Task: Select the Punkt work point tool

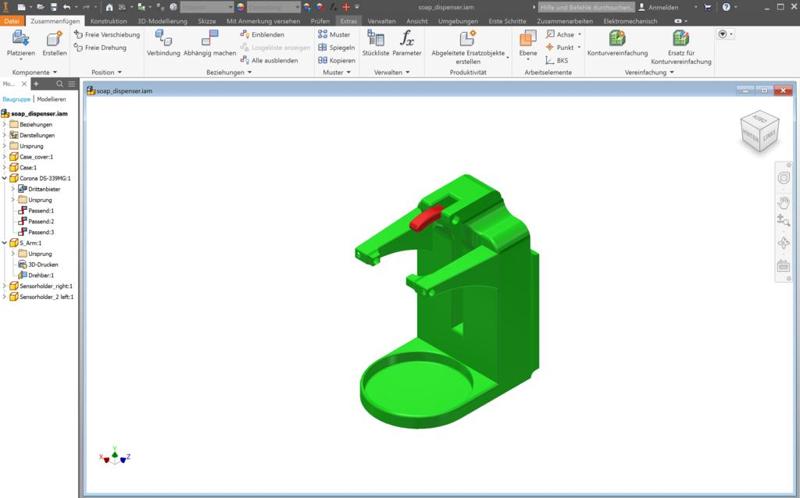Action: point(560,47)
